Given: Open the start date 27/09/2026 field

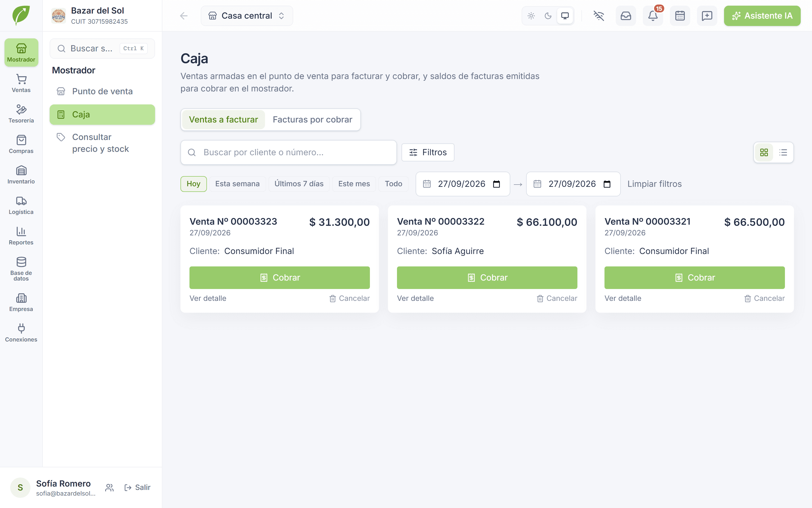Looking at the screenshot, I should pos(463,184).
